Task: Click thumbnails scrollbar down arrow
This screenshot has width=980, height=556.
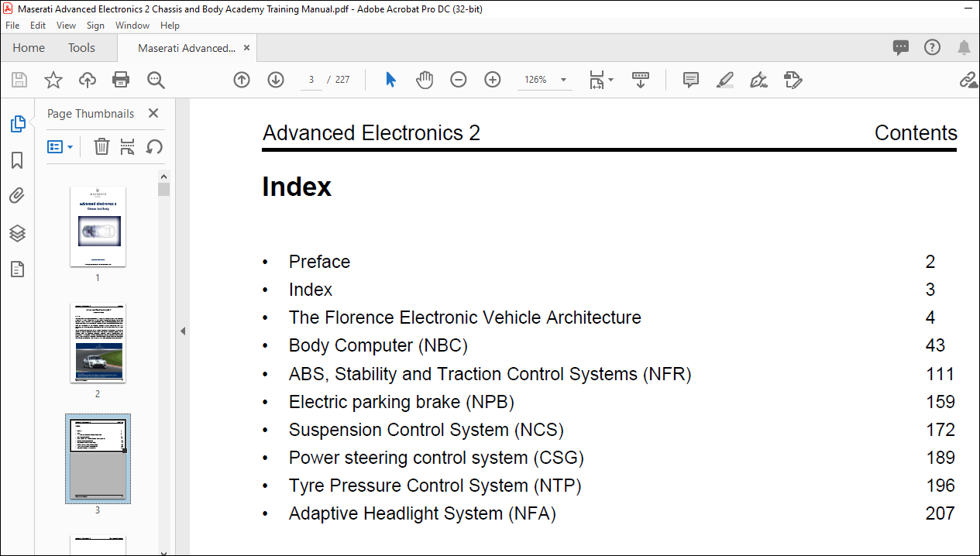Action: click(x=163, y=552)
